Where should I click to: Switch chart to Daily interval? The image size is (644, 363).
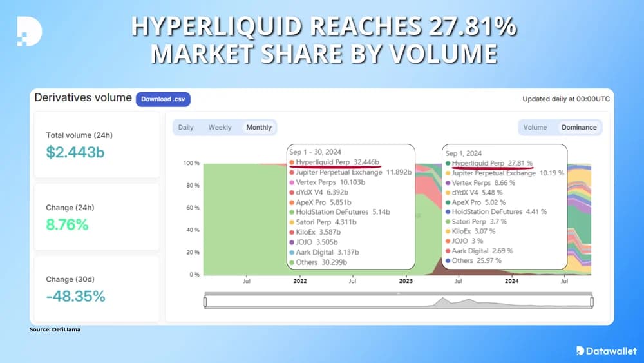pos(185,128)
